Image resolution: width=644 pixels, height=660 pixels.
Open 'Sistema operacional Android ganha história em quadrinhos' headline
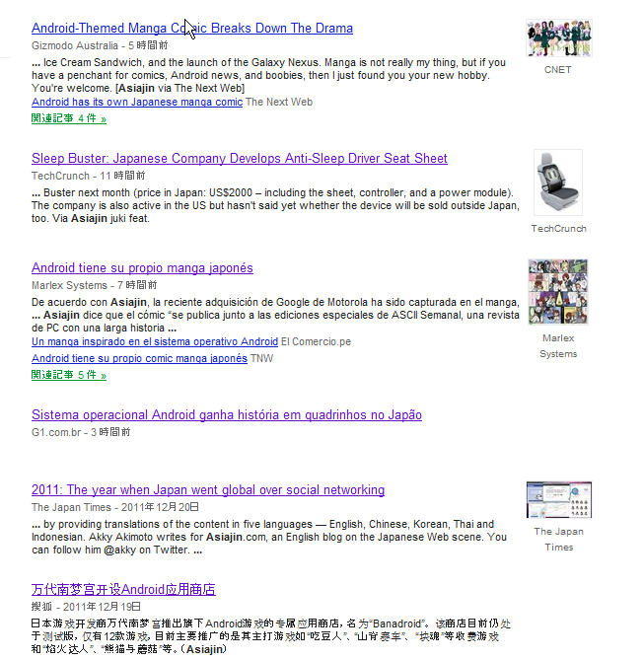tap(227, 414)
